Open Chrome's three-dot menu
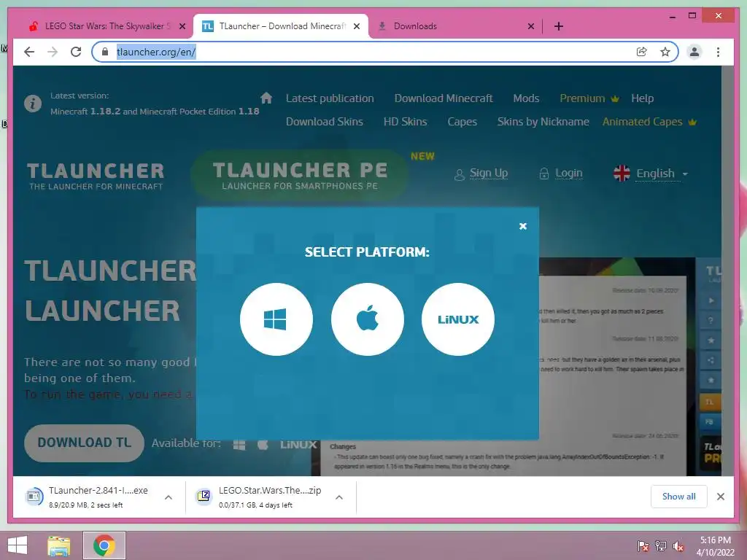Image resolution: width=747 pixels, height=560 pixels. click(x=718, y=52)
